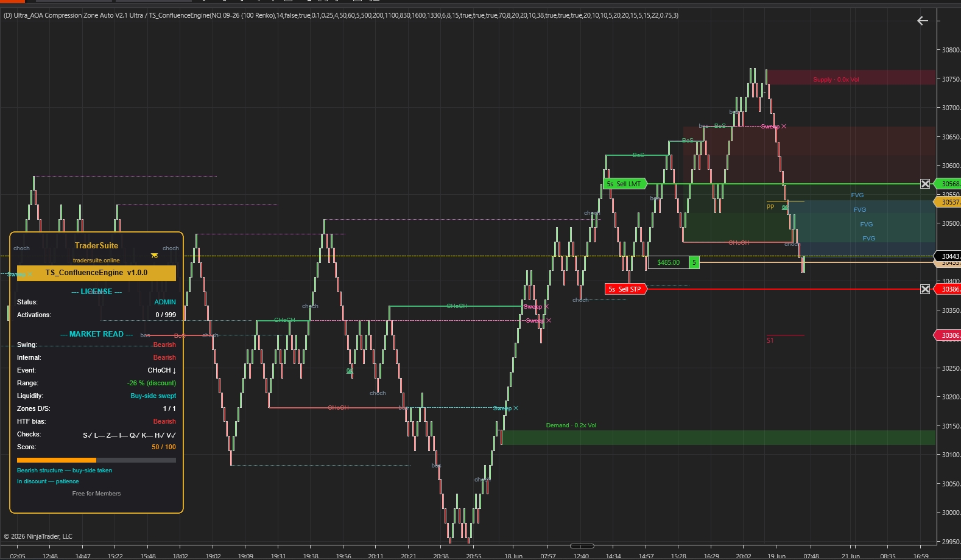961x560 pixels.
Task: Cancel the Sell STP order with its X
Action: [x=925, y=289]
